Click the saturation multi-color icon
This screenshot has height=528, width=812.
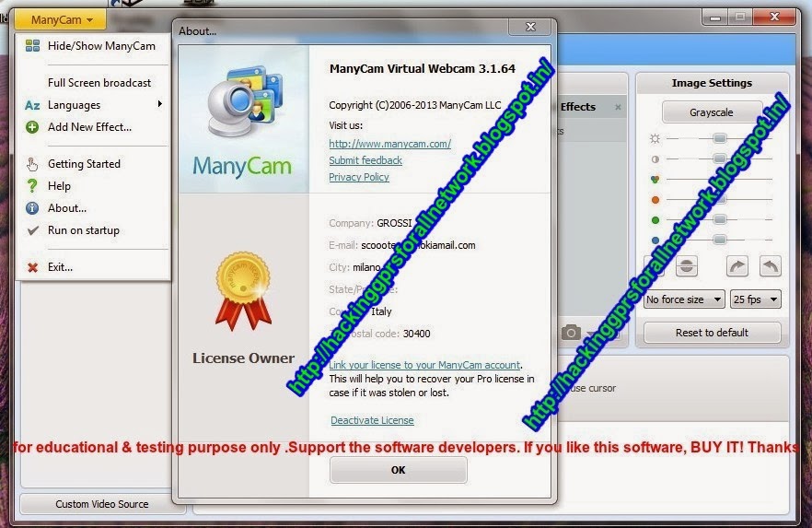click(x=655, y=180)
